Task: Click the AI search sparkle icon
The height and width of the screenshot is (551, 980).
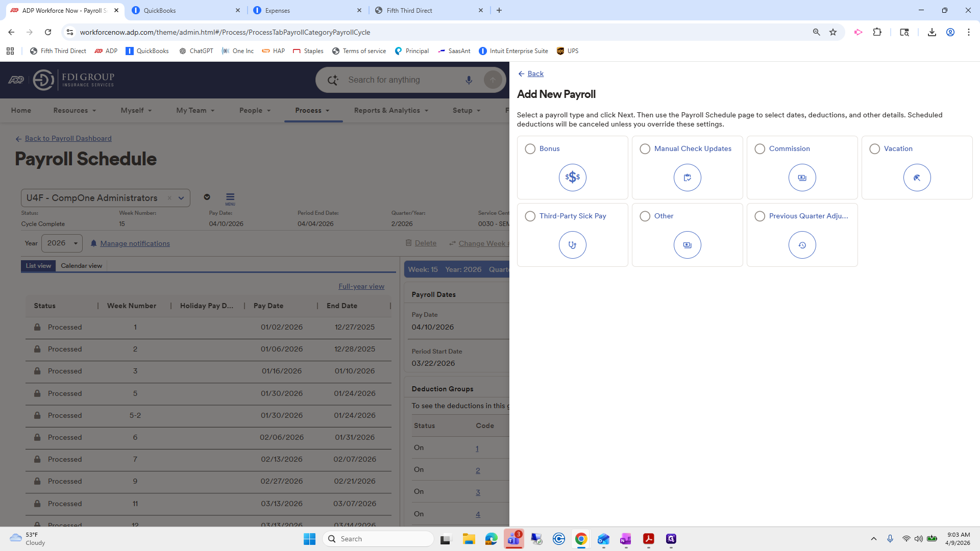Action: [x=333, y=80]
